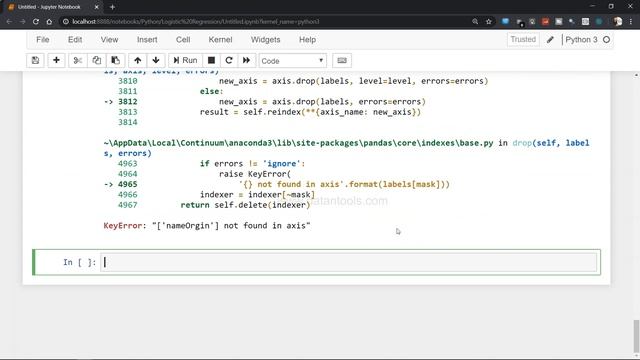Image resolution: width=640 pixels, height=360 pixels.
Task: Click the KeyError message text
Action: pyautogui.click(x=207, y=226)
